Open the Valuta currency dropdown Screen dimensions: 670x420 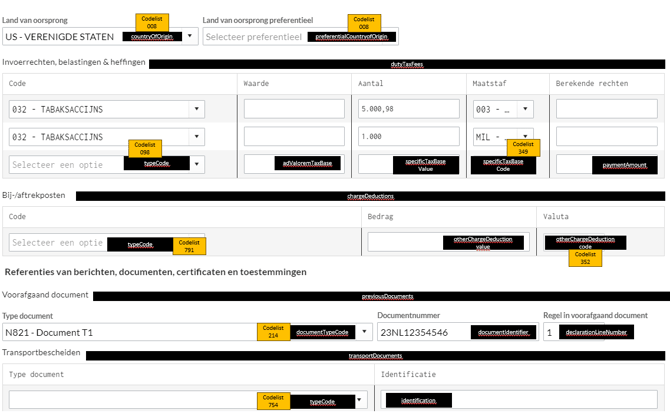(x=585, y=242)
